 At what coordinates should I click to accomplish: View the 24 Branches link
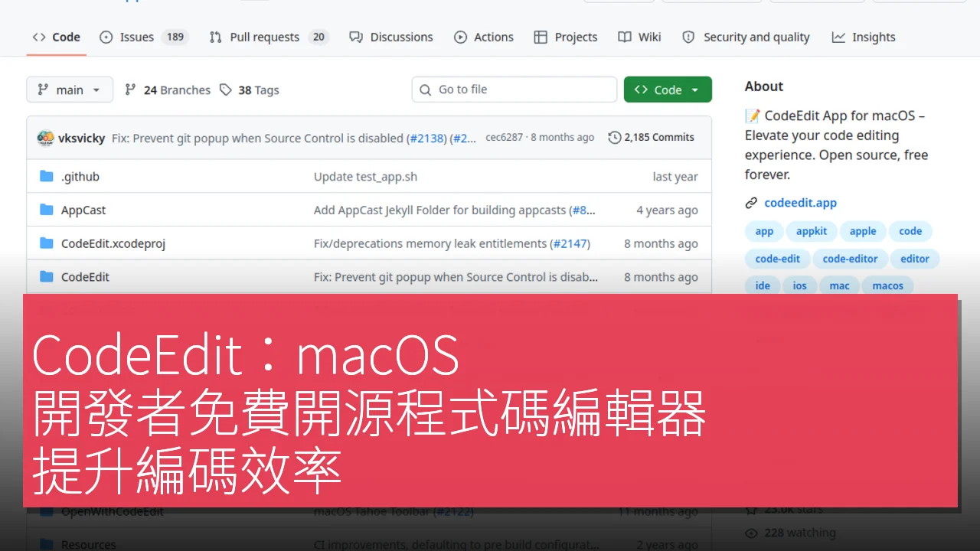[x=168, y=90]
